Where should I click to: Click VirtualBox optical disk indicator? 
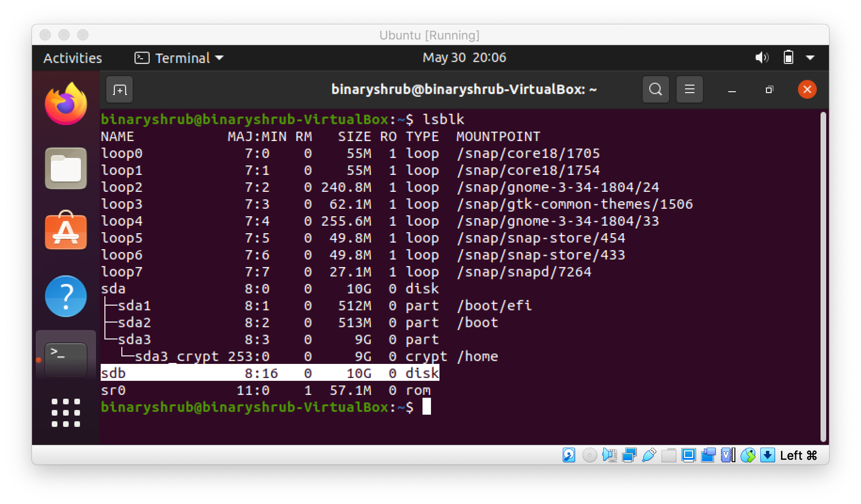coord(590,455)
